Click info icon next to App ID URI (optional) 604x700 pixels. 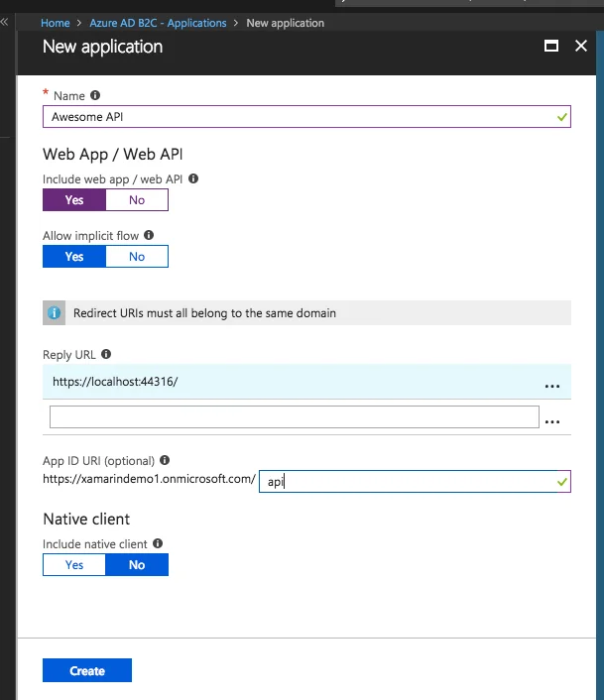coord(165,460)
